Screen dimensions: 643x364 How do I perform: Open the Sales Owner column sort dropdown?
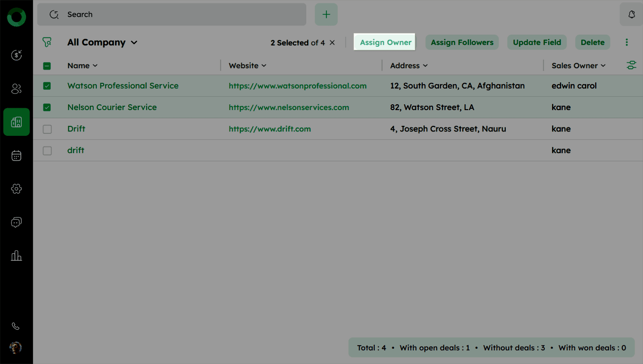click(603, 66)
